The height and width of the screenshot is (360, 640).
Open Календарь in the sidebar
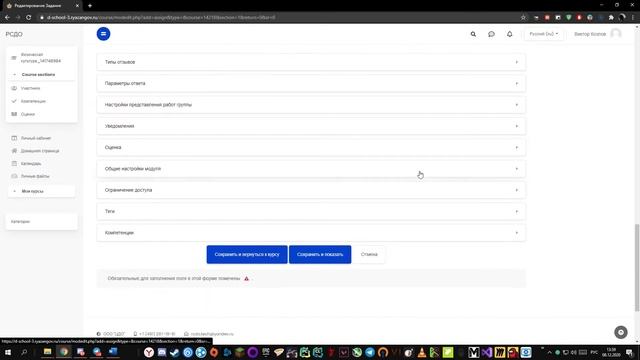[31, 163]
